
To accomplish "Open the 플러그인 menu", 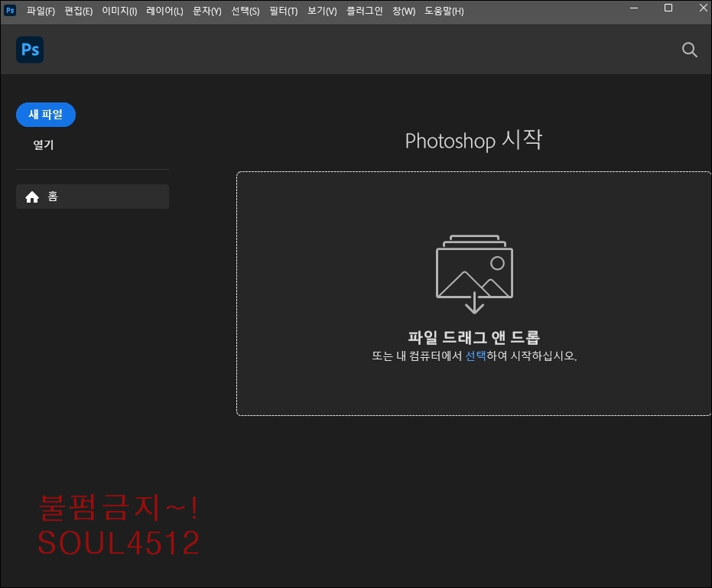I will [365, 11].
